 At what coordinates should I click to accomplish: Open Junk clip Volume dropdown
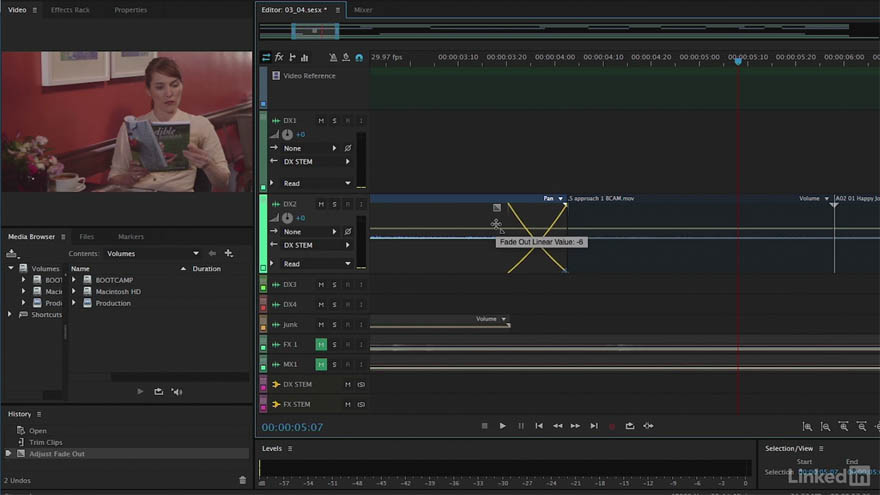(491, 319)
